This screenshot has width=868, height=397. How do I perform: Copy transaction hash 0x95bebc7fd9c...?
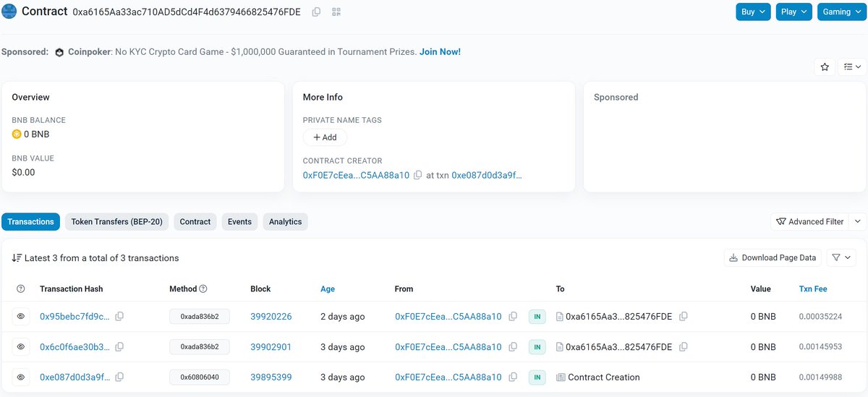point(119,316)
